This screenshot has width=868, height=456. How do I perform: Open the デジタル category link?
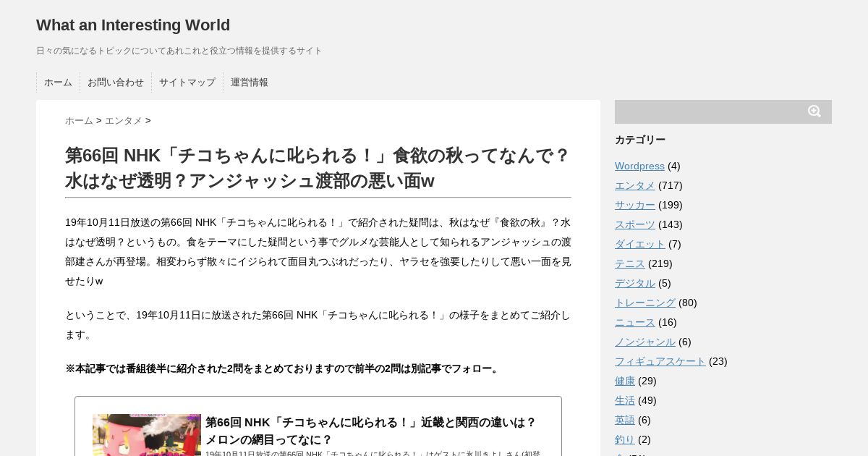point(635,283)
